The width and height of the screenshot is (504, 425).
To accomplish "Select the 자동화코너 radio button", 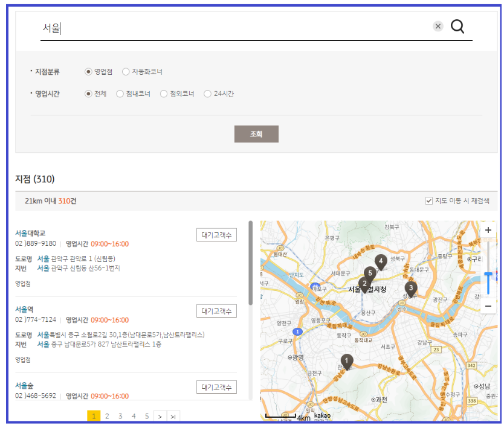I will click(126, 72).
